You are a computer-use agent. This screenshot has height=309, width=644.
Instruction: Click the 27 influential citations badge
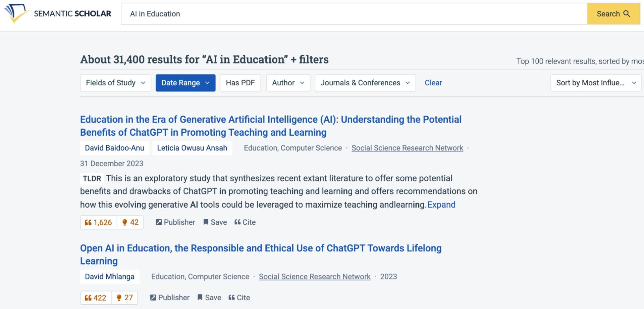pos(124,298)
